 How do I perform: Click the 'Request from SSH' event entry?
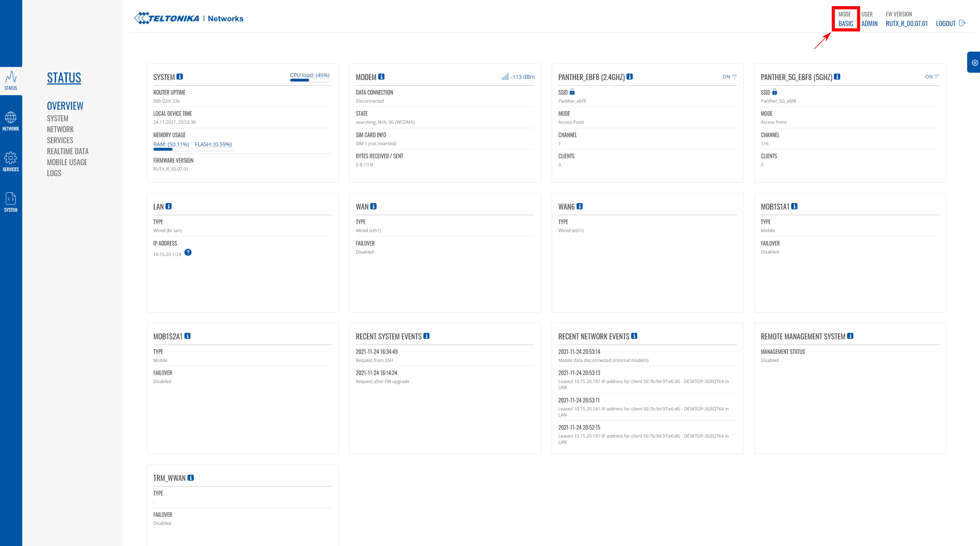coord(374,360)
